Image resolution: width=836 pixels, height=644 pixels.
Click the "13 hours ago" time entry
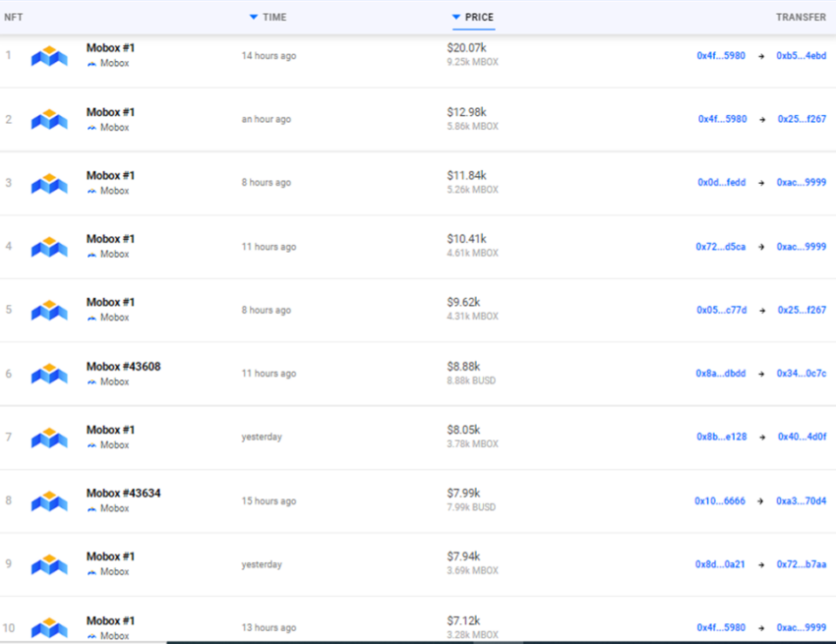[x=269, y=628]
